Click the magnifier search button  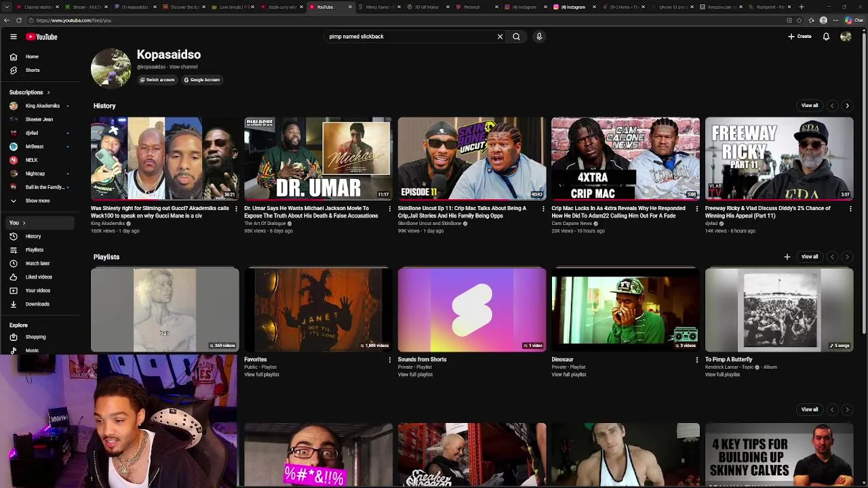click(516, 37)
